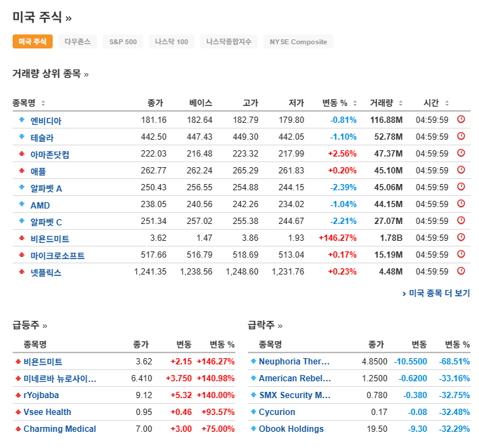Open the 급등주 » section heading
The image size is (479, 448).
29,325
